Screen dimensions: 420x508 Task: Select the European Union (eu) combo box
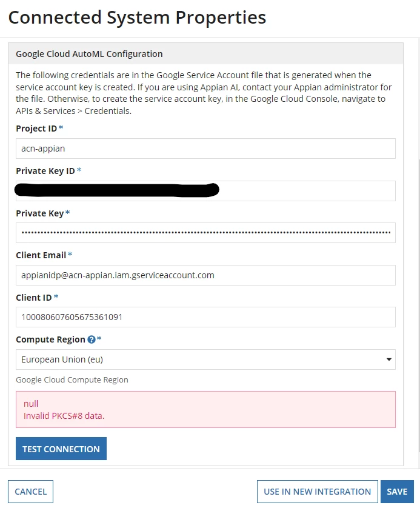pyautogui.click(x=205, y=359)
